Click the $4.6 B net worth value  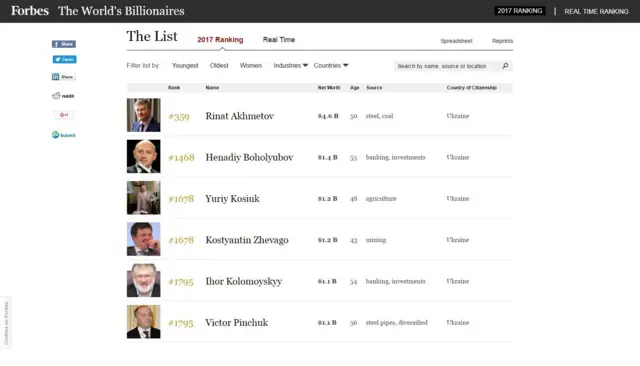click(x=328, y=116)
